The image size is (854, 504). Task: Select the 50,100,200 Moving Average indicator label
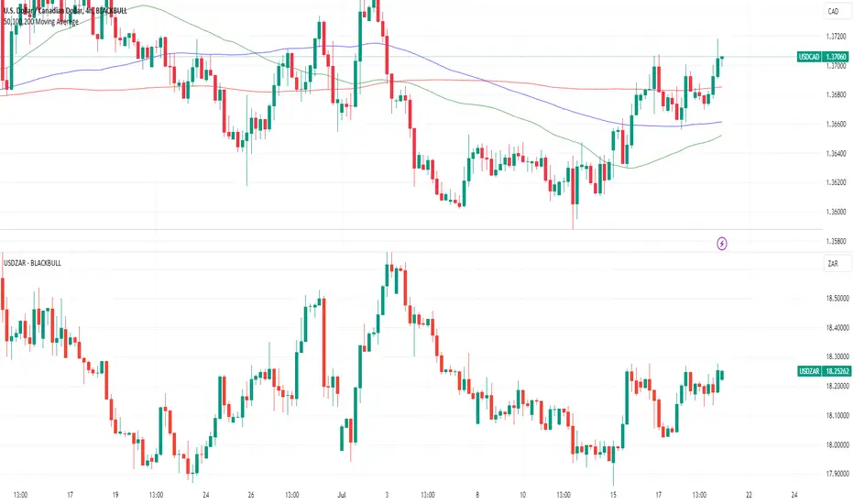pos(41,22)
